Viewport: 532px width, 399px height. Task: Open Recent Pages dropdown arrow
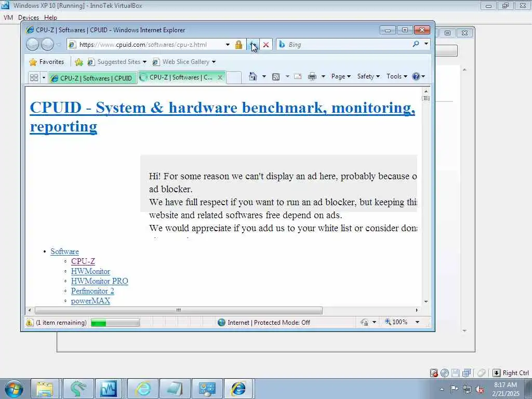click(x=58, y=45)
